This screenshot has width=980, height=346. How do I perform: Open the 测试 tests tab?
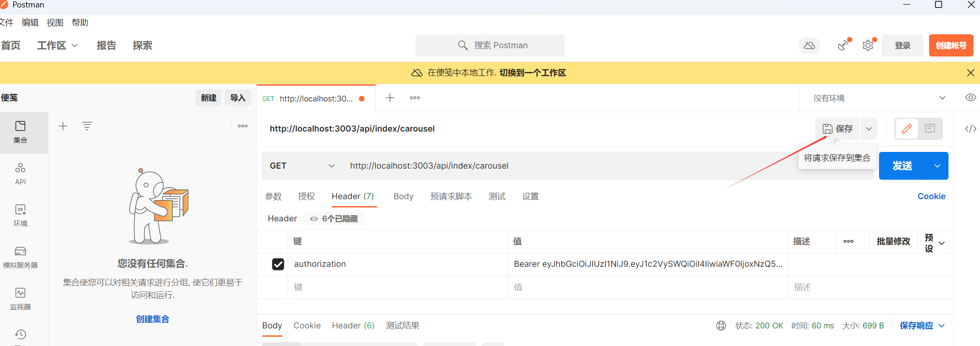click(497, 196)
